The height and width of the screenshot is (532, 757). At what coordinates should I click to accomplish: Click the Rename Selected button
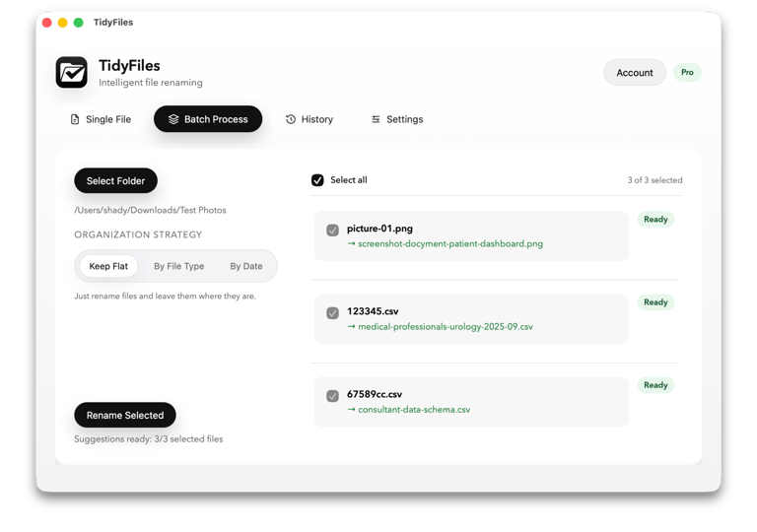pos(125,415)
